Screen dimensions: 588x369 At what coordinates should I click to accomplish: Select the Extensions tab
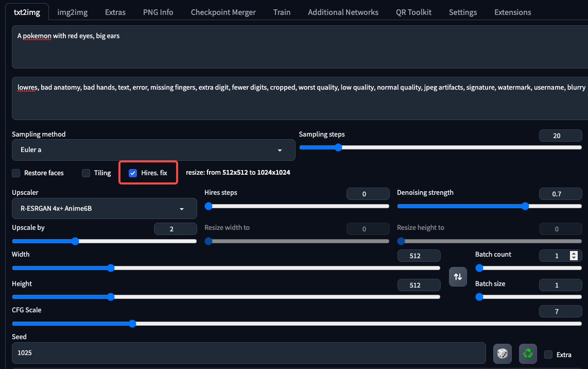pyautogui.click(x=512, y=12)
